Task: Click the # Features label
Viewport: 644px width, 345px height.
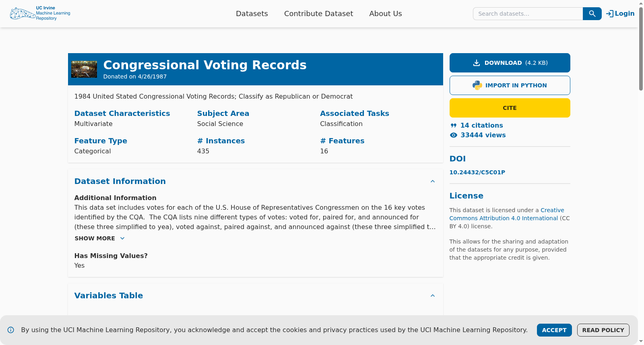Action: pyautogui.click(x=343, y=141)
